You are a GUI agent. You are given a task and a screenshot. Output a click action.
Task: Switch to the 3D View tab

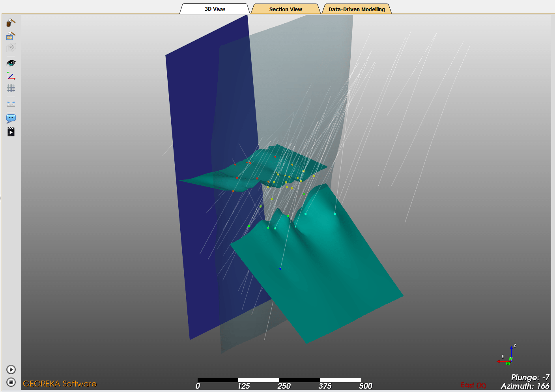(x=215, y=9)
